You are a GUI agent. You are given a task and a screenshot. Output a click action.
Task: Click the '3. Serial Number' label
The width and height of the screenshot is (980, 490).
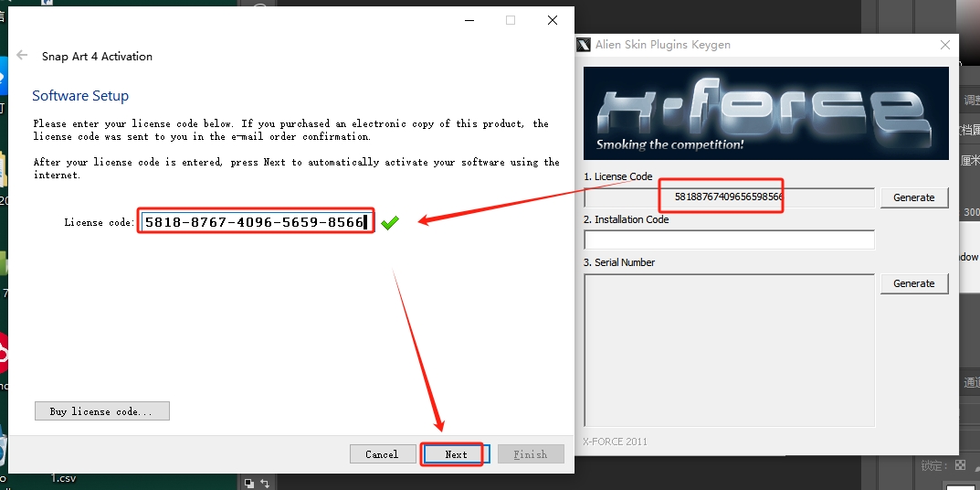(x=619, y=262)
